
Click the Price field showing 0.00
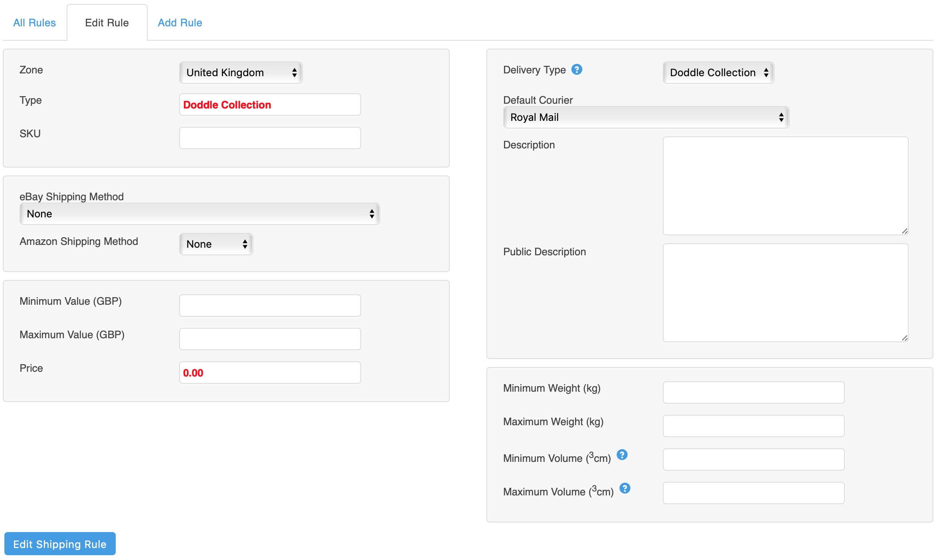pyautogui.click(x=270, y=373)
